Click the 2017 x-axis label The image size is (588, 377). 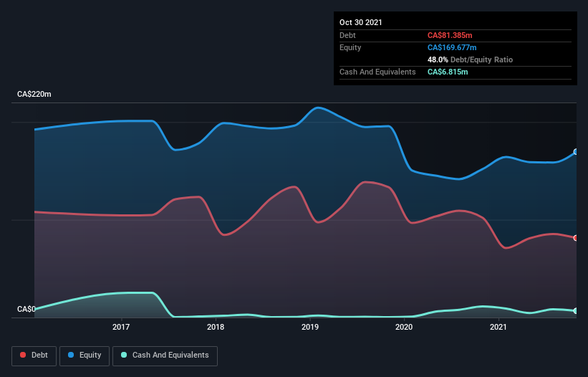121,327
